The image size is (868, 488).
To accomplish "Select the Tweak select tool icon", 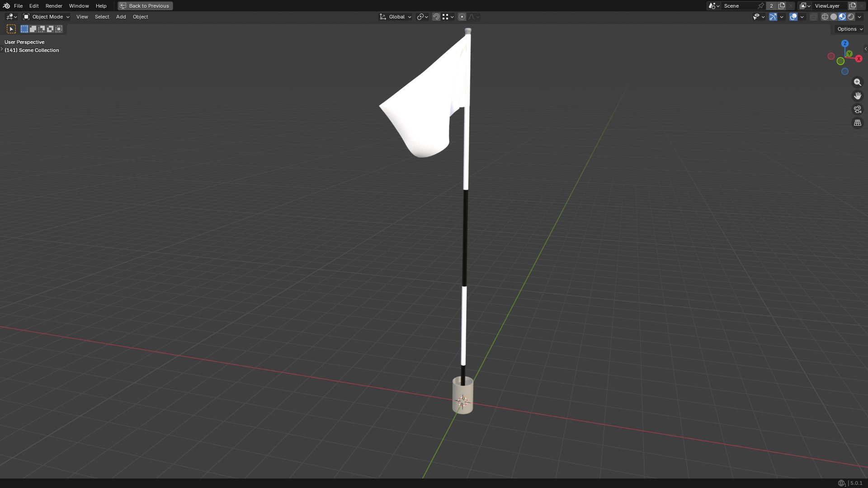I will click(x=11, y=29).
